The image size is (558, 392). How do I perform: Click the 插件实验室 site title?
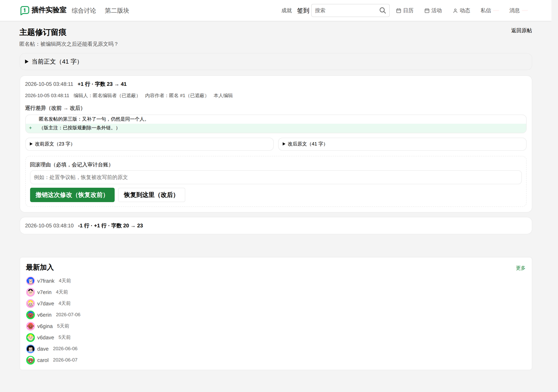[49, 10]
